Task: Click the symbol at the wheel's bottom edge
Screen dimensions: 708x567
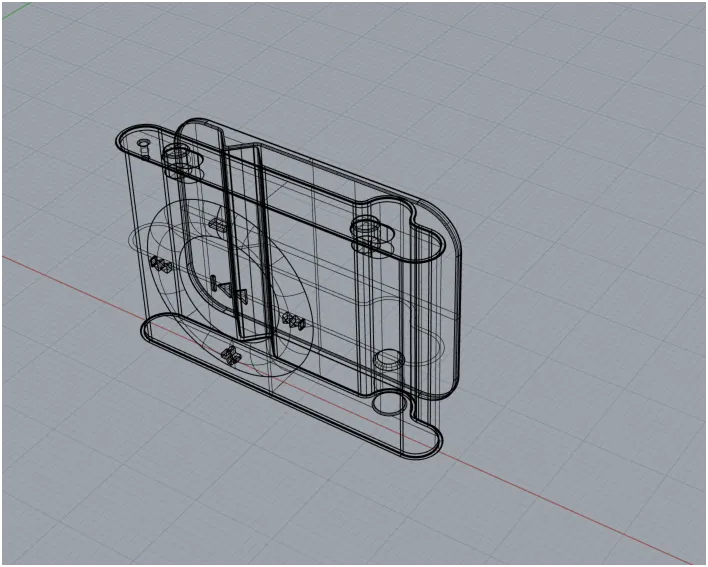Action: [x=230, y=355]
